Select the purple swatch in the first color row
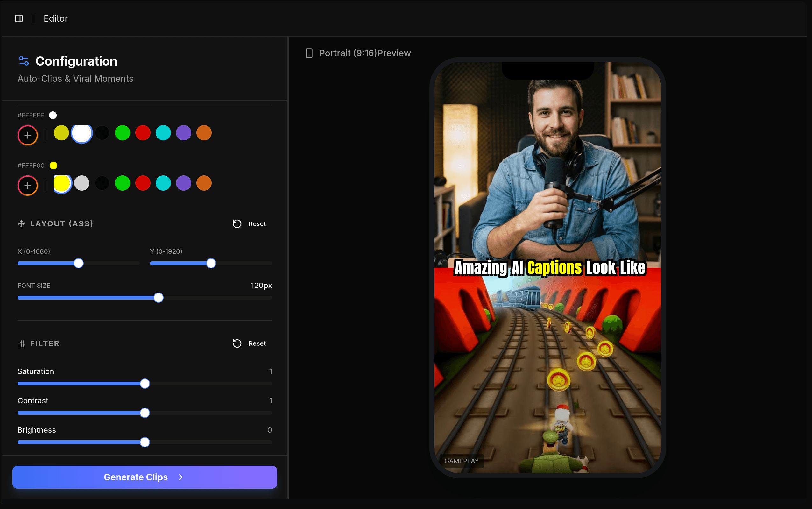The width and height of the screenshot is (812, 509). pos(183,133)
